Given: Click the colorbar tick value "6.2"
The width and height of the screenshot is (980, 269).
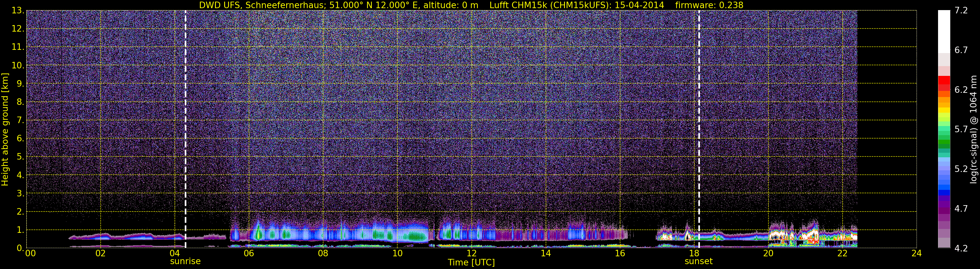Looking at the screenshot, I should (x=961, y=90).
